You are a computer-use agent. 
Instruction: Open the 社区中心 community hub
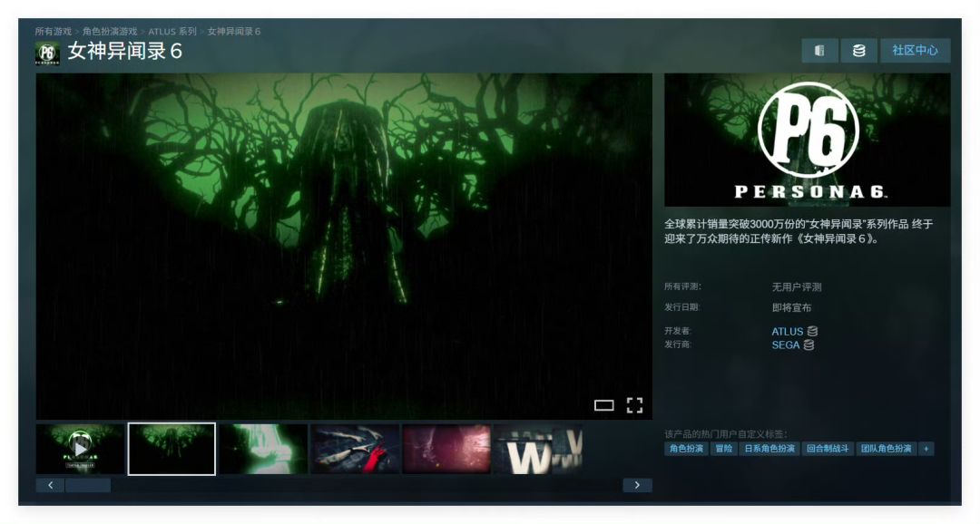click(x=915, y=51)
